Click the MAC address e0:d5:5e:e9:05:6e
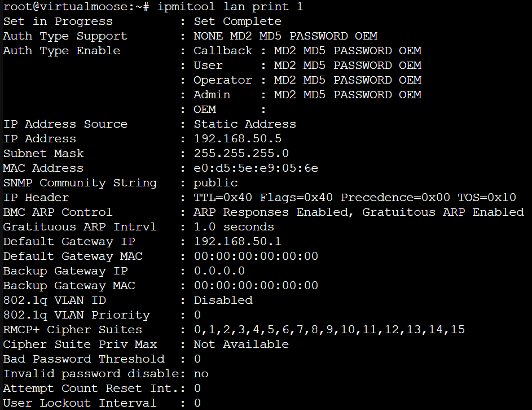Screen dimensions: 532x410 [256, 168]
